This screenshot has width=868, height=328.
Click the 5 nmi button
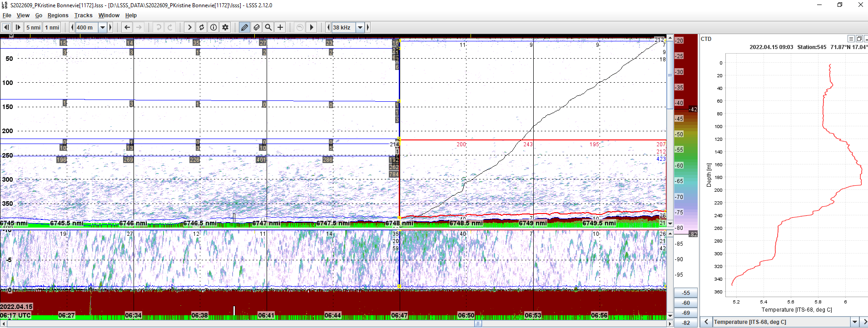[33, 27]
